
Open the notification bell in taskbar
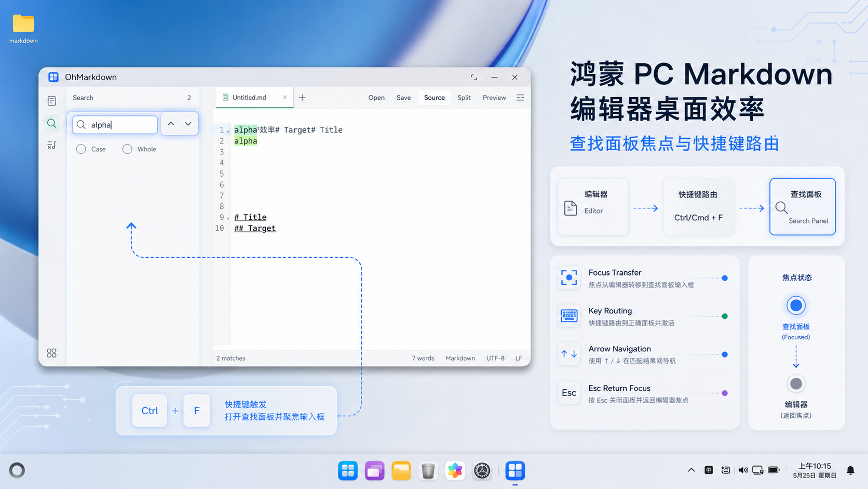[x=850, y=470]
